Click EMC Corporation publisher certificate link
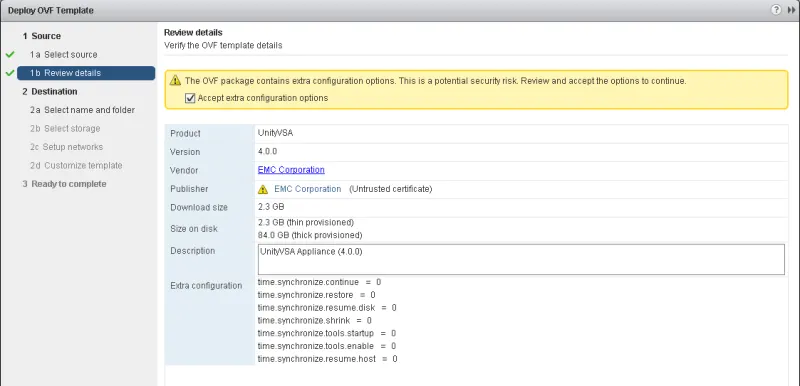The width and height of the screenshot is (800, 386). click(x=308, y=189)
